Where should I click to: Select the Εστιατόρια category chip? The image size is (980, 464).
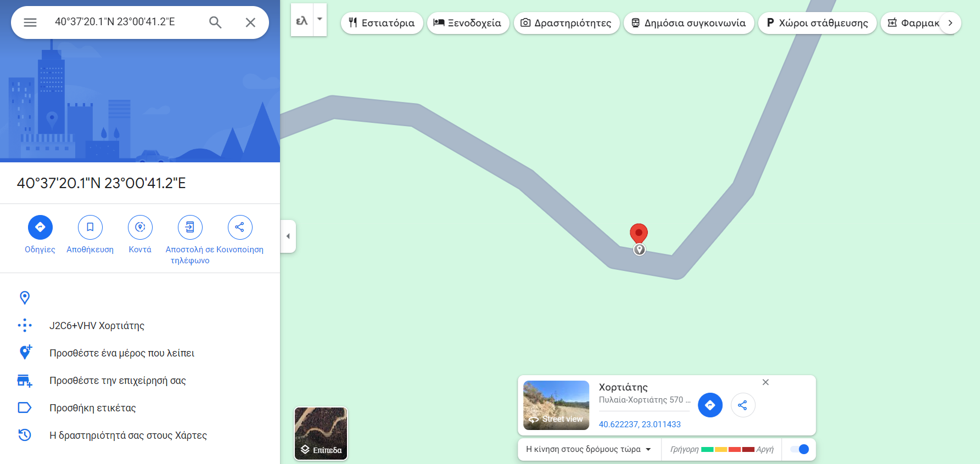pos(382,23)
